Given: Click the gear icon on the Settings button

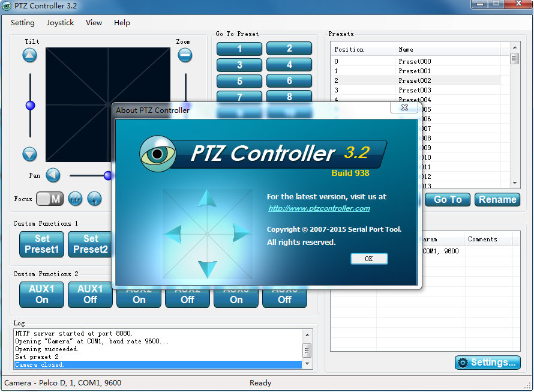Looking at the screenshot, I should coord(463,363).
